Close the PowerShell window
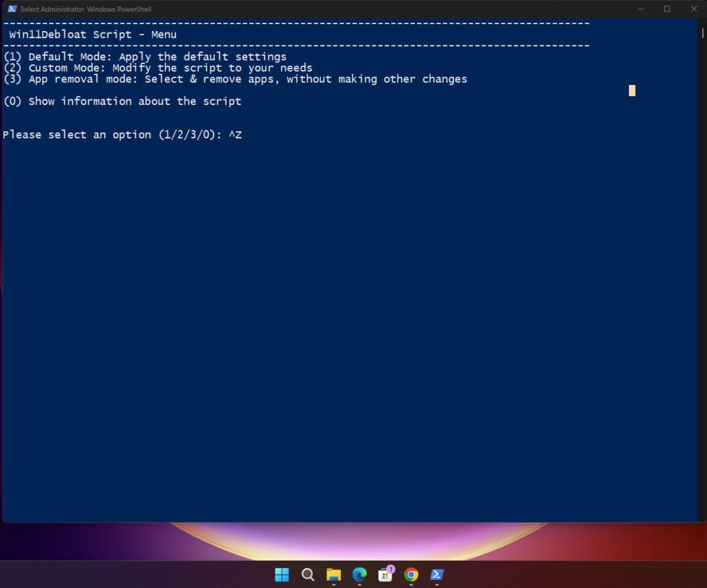707x588 pixels. (x=693, y=9)
